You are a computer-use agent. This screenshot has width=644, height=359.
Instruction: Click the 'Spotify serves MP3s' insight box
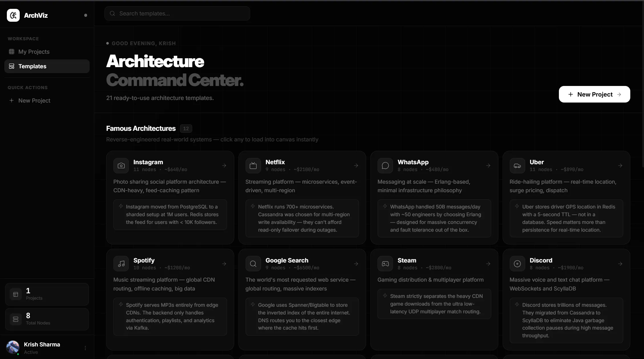click(170, 316)
